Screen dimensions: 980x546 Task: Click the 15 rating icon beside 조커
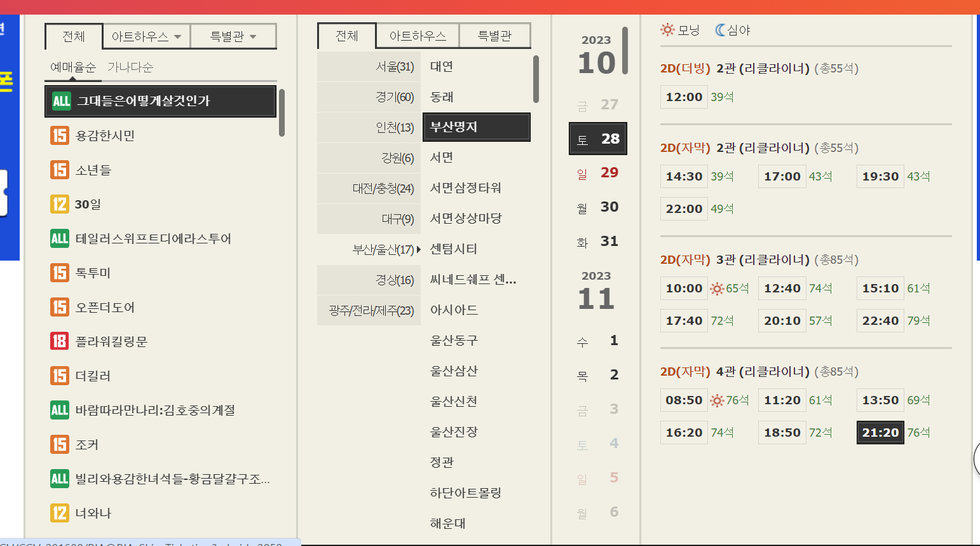coord(60,444)
